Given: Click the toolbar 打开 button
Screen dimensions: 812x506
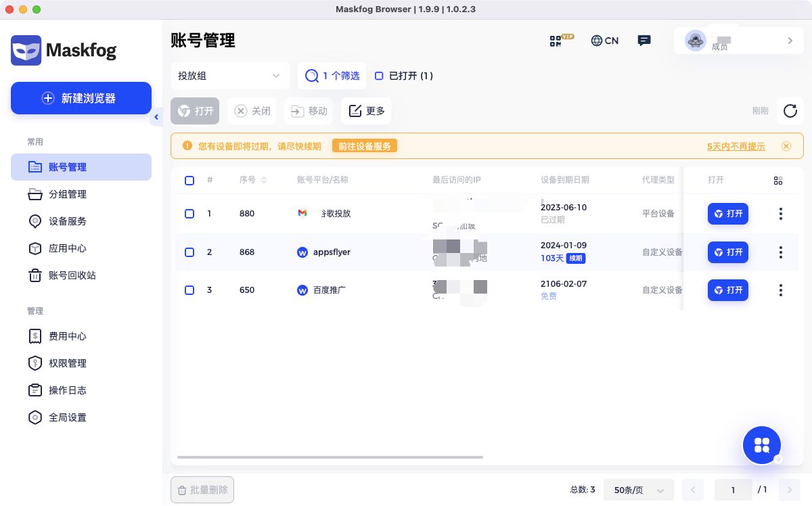Looking at the screenshot, I should (x=195, y=111).
